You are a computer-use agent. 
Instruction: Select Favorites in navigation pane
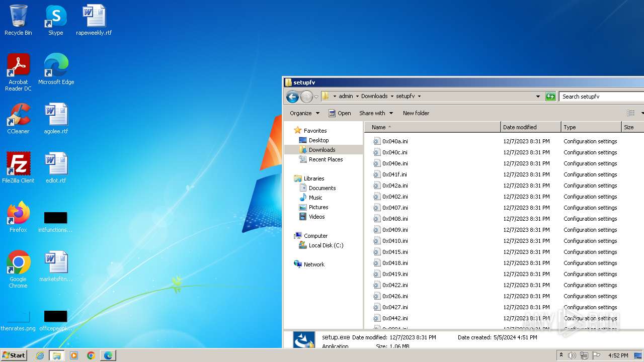pos(310,131)
